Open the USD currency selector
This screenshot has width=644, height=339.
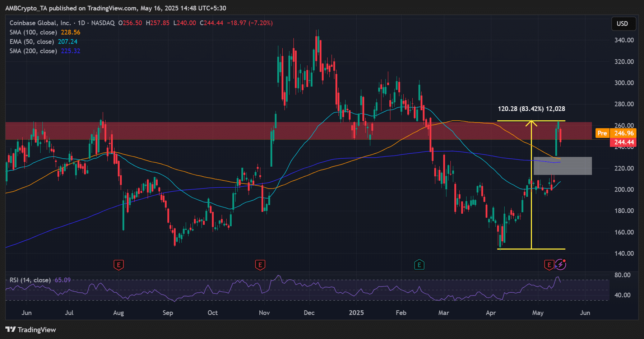624,24
